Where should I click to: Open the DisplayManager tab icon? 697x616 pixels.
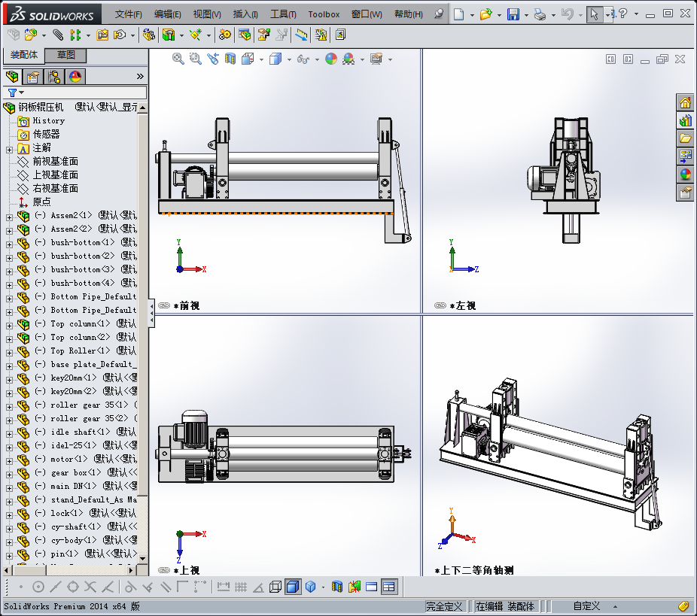[x=75, y=77]
